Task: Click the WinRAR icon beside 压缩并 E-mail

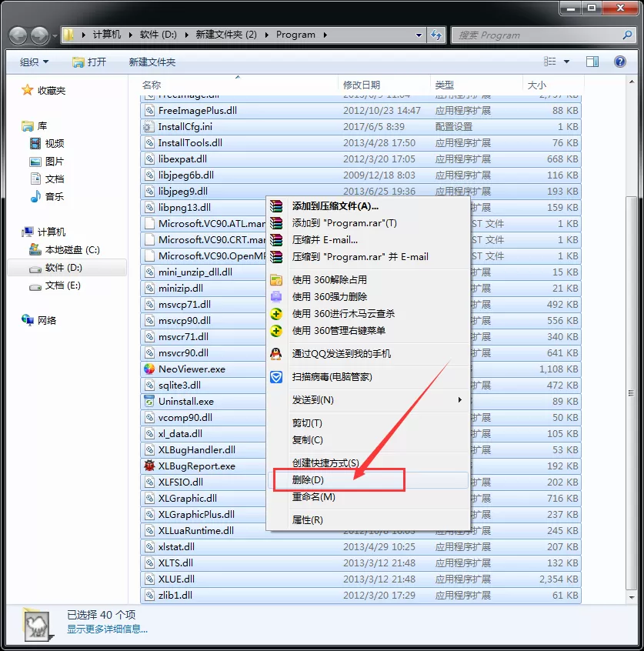Action: (x=276, y=240)
